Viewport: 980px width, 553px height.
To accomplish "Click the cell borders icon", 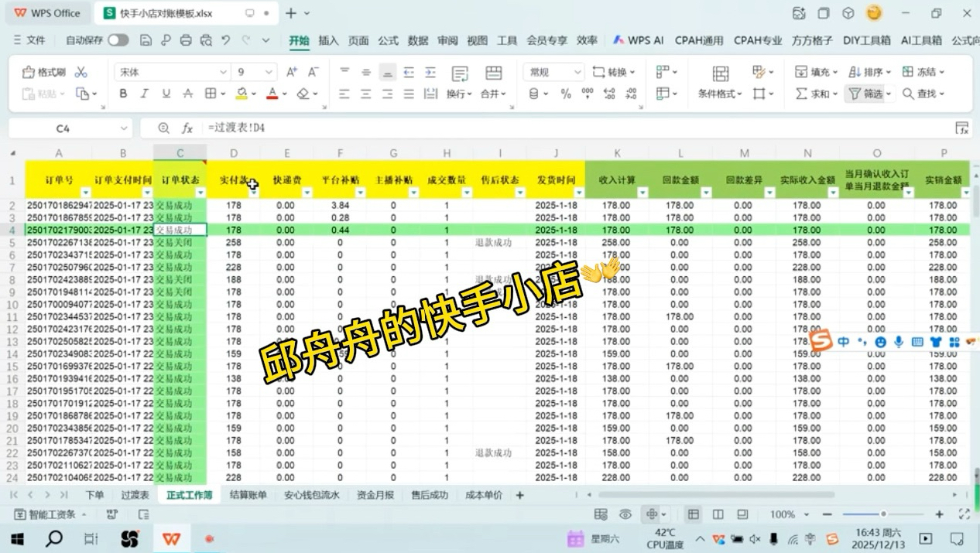I will click(210, 94).
